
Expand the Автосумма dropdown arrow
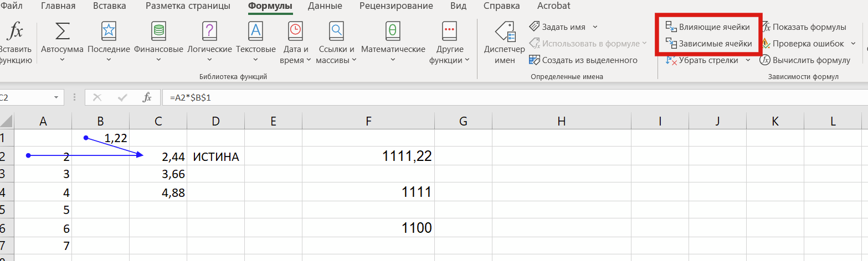[62, 60]
